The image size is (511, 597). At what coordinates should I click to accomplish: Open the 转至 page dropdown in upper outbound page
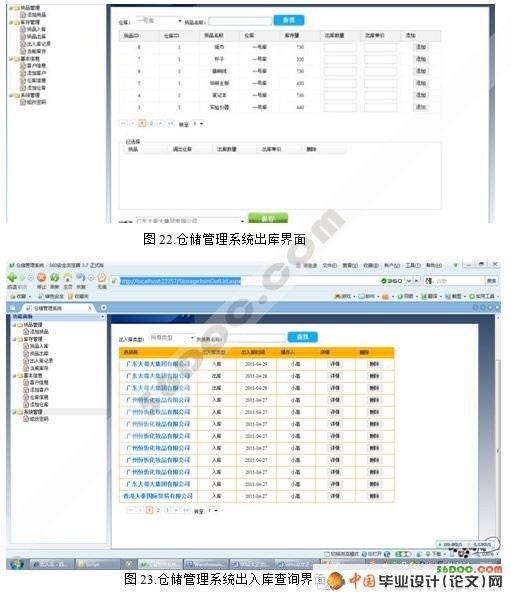(198, 124)
